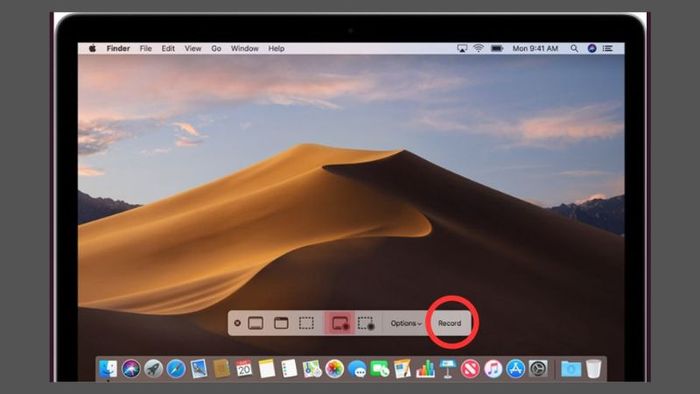Launch FaceTime from the Dock
The width and height of the screenshot is (700, 394).
pos(379,369)
